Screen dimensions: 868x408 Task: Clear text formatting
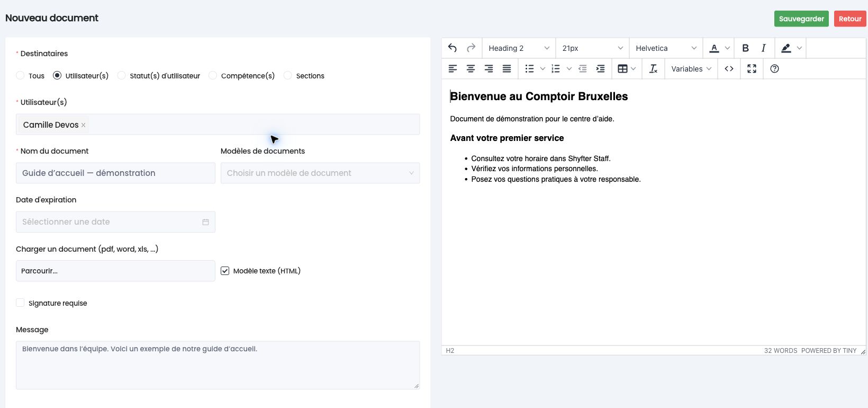click(x=653, y=69)
